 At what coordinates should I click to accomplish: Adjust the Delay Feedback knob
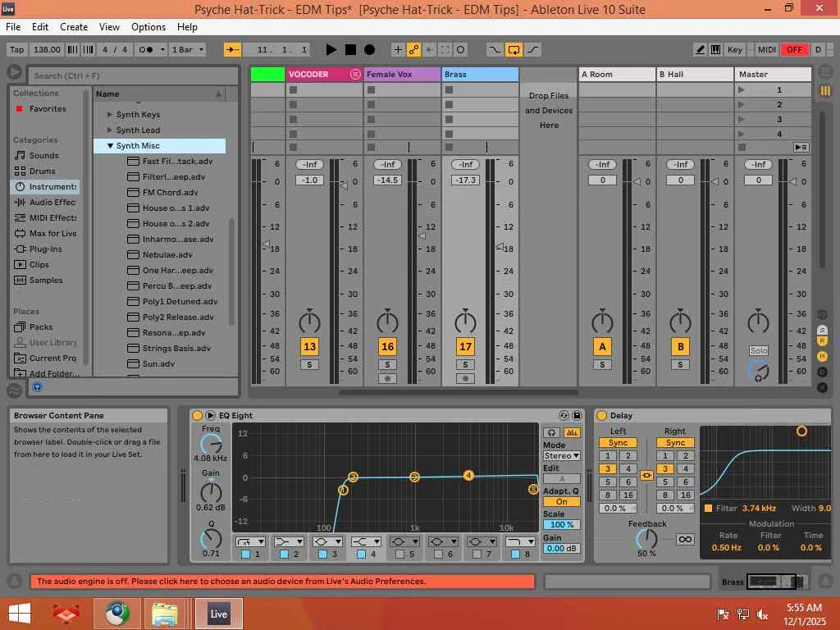click(x=646, y=539)
